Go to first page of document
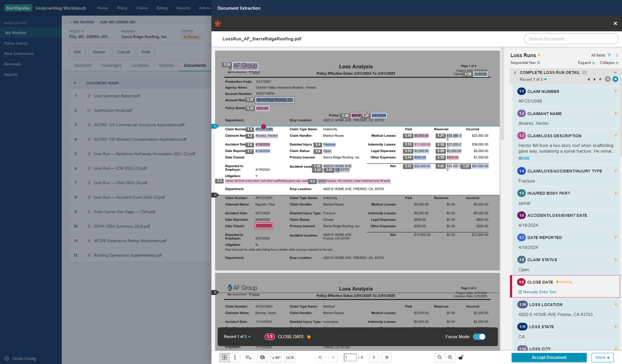This screenshot has width=622, height=364. [x=320, y=357]
